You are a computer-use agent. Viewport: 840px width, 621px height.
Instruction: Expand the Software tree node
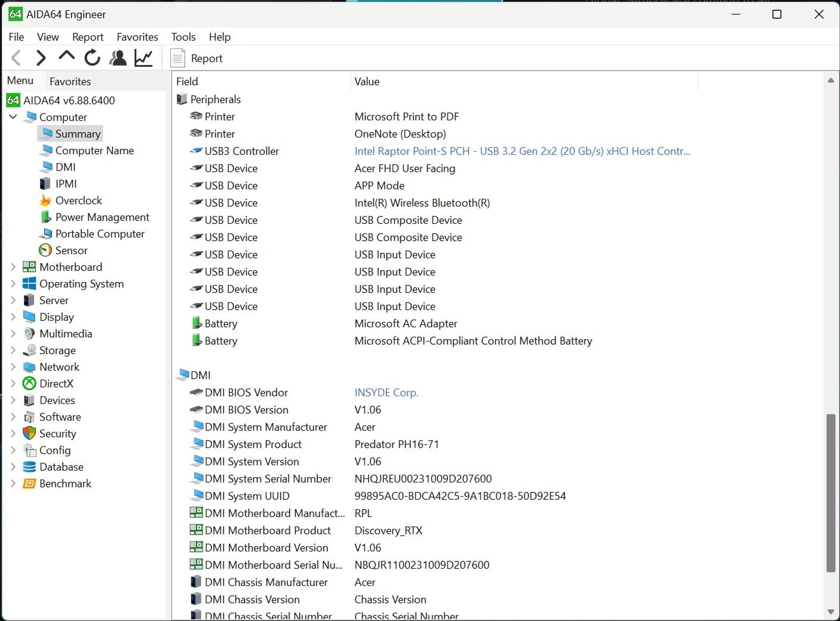[13, 417]
